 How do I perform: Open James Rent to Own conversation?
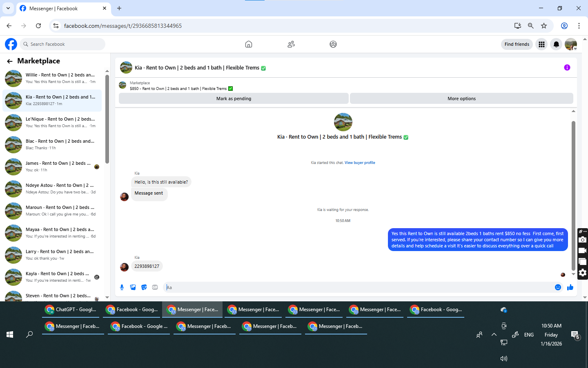pyautogui.click(x=52, y=167)
